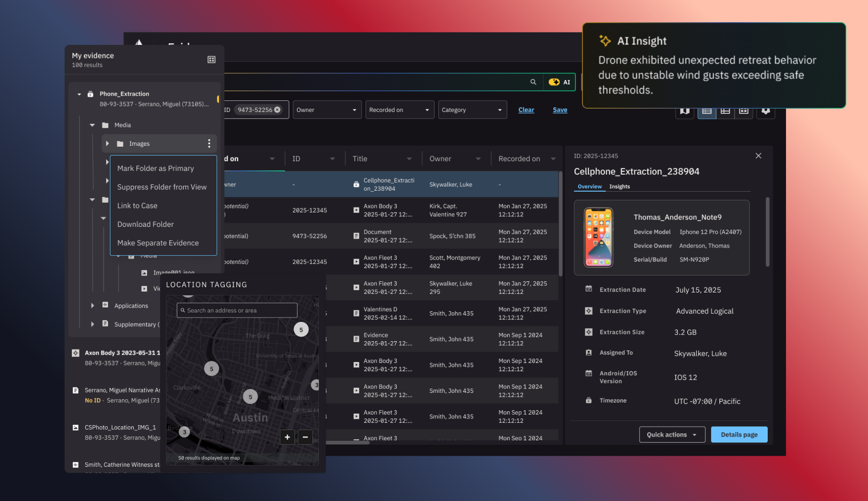Collapse the Media folder under Phone_Extraction
868x501 pixels.
point(92,125)
